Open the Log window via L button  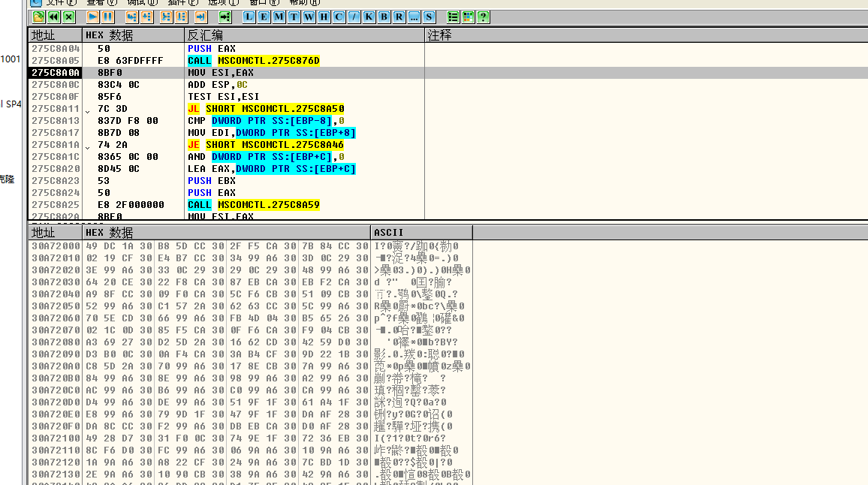pos(249,17)
